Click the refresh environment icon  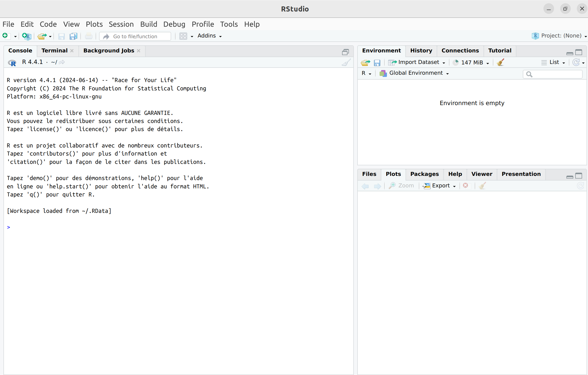coord(576,62)
